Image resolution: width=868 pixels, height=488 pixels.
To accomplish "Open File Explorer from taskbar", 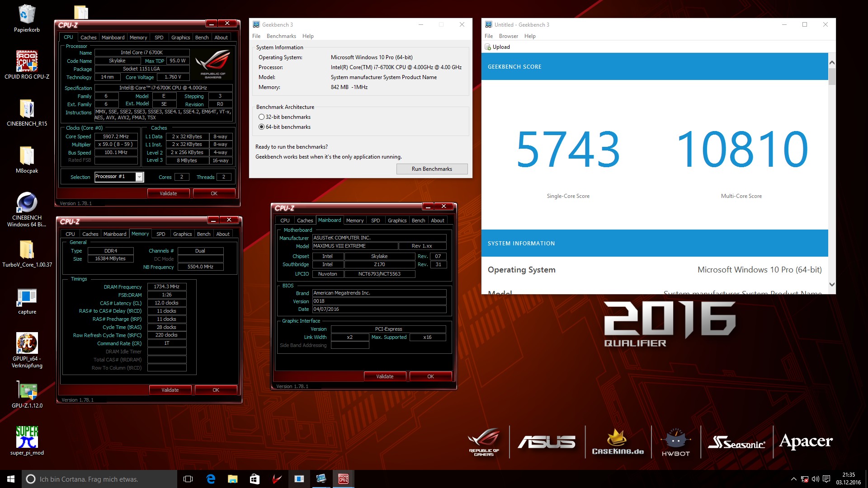I will click(x=232, y=479).
